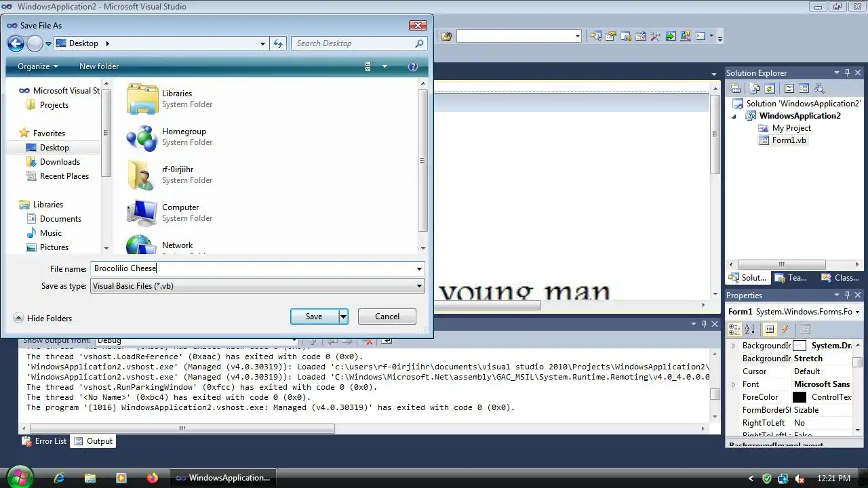This screenshot has width=868, height=488.
Task: Refresh the Desktop folder location
Action: pyautogui.click(x=278, y=43)
